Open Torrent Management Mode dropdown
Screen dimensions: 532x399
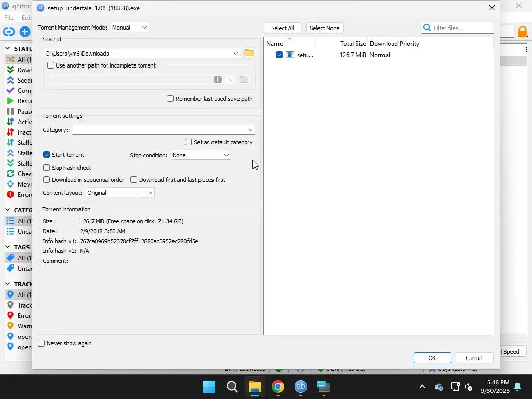[129, 28]
